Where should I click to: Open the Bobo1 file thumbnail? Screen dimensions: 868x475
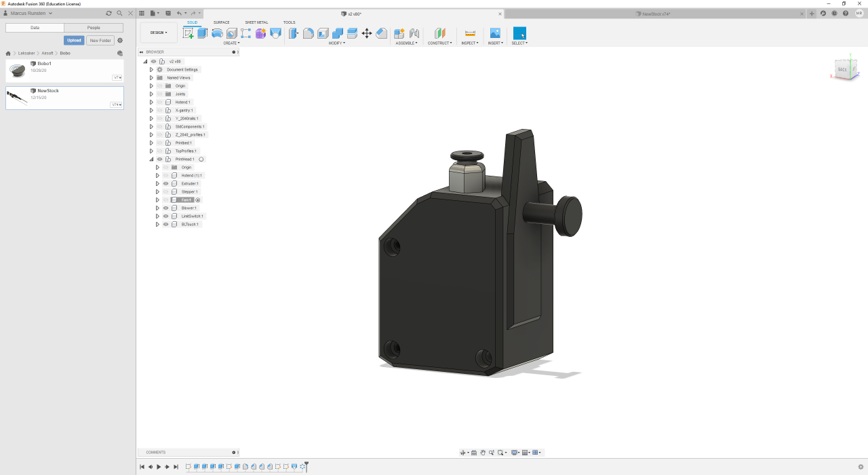point(18,70)
